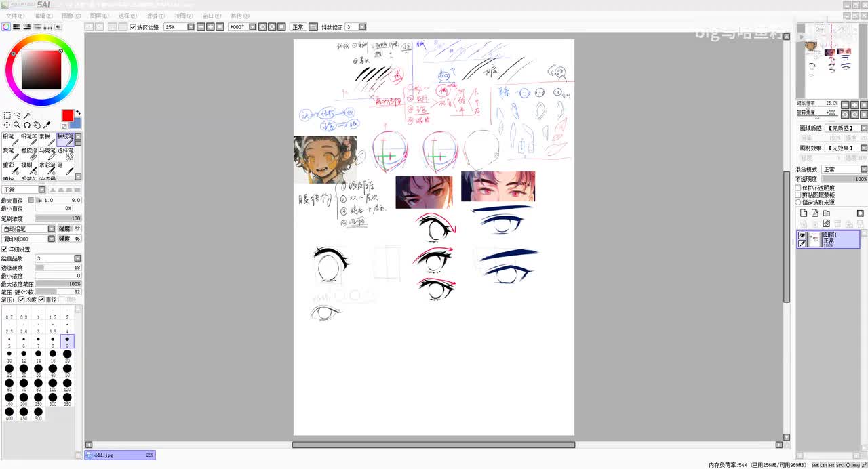Enable 指定选取来源 selection source
This screenshot has height=469, width=868.
tap(798, 202)
